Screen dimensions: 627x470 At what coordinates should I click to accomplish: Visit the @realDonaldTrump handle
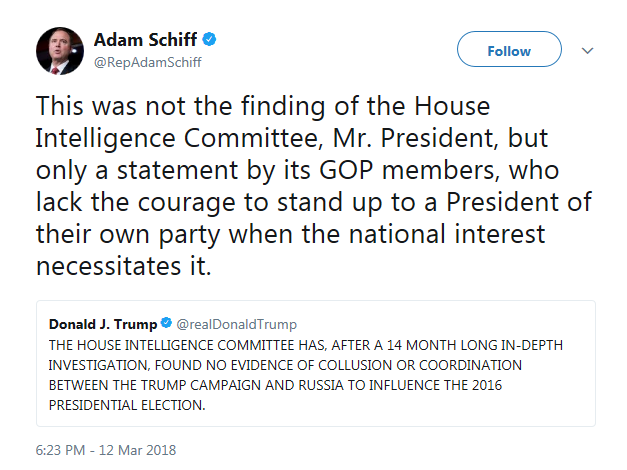(x=237, y=324)
